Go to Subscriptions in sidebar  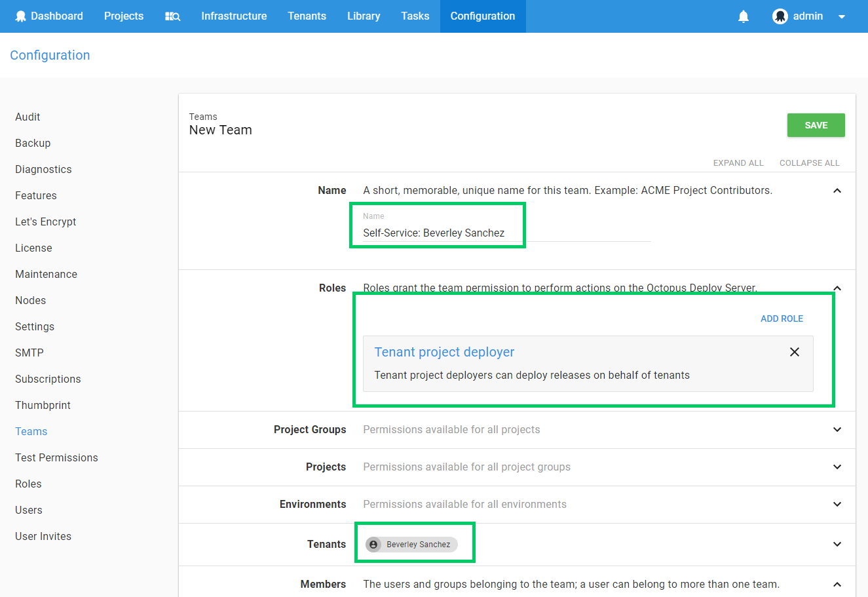pyautogui.click(x=48, y=379)
